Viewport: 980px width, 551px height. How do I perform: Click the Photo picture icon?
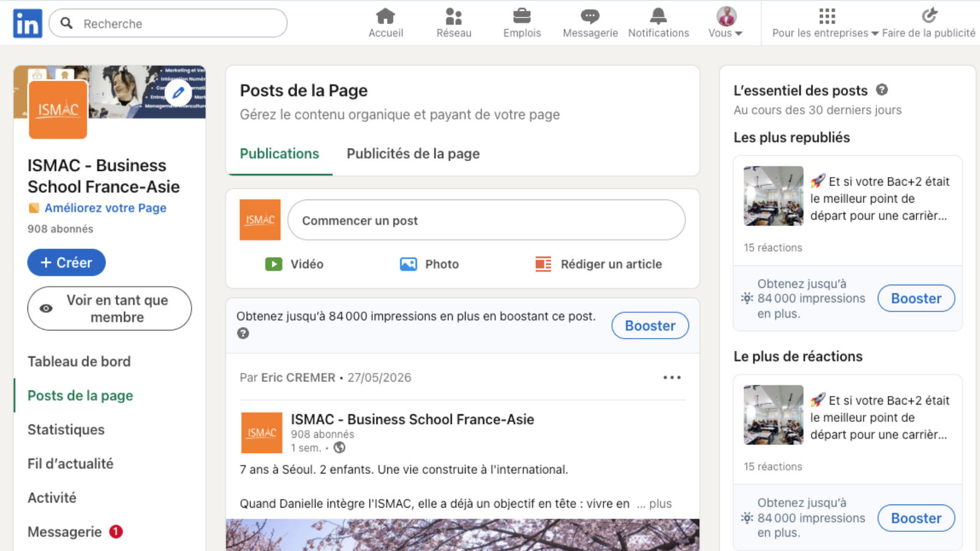pyautogui.click(x=408, y=264)
